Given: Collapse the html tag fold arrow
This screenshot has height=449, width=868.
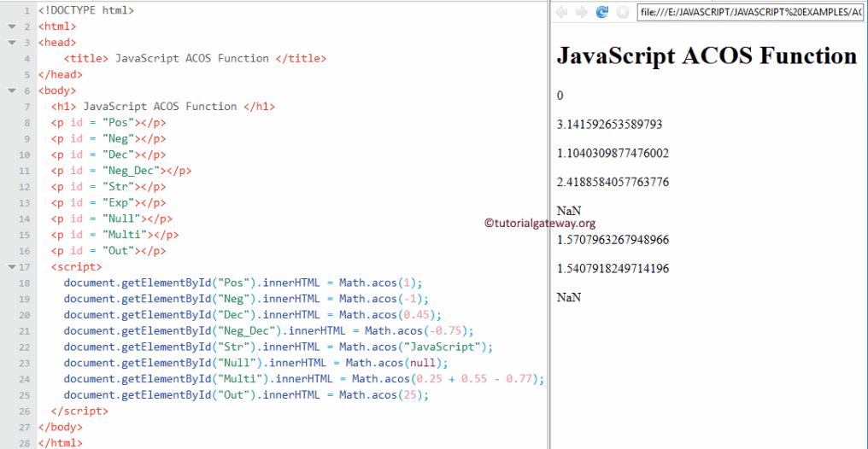Looking at the screenshot, I should click(11, 26).
